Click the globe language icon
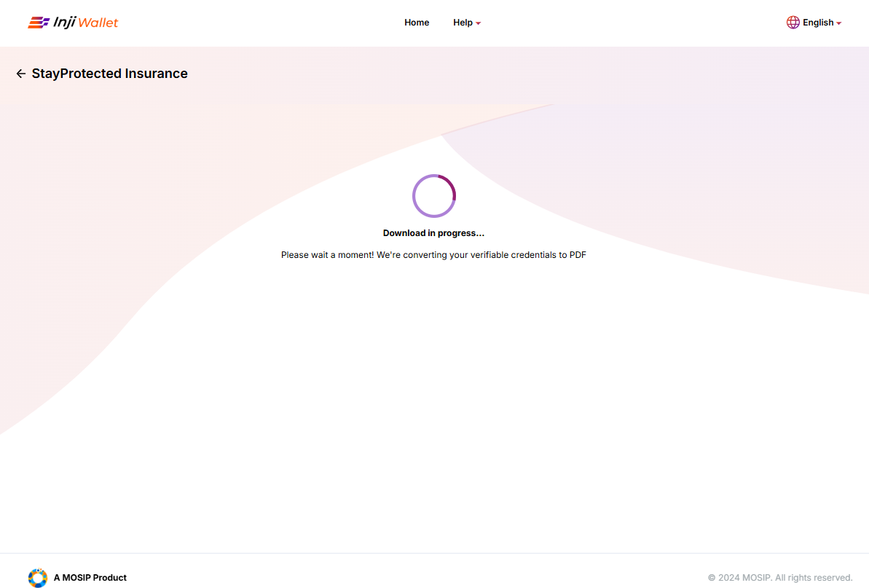Image resolution: width=869 pixels, height=588 pixels. pyautogui.click(x=793, y=23)
